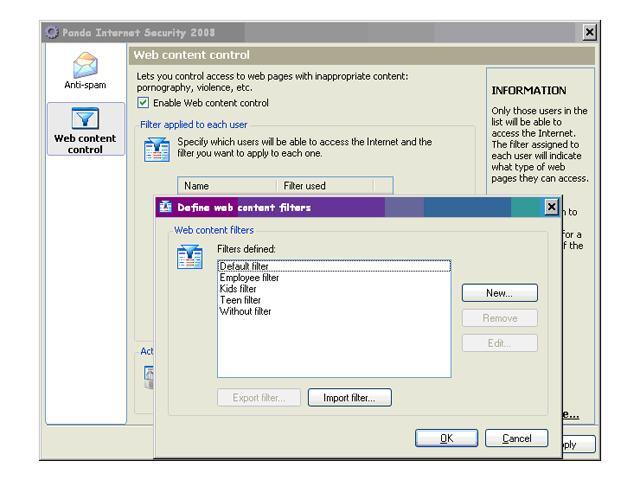640x480 pixels.
Task: Select Without filter entry in the list
Action: 334,311
